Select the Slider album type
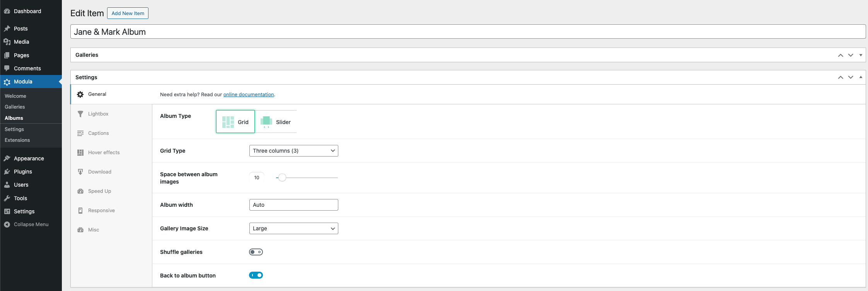The height and width of the screenshot is (291, 868). click(x=276, y=122)
